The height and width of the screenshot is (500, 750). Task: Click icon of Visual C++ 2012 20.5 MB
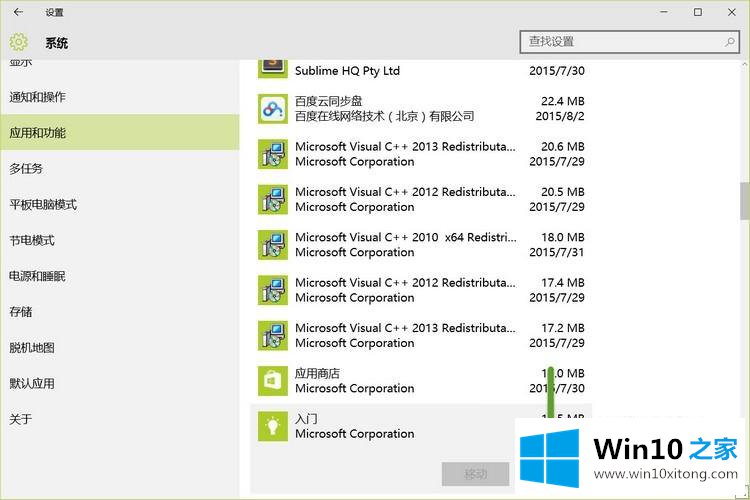coord(273,200)
